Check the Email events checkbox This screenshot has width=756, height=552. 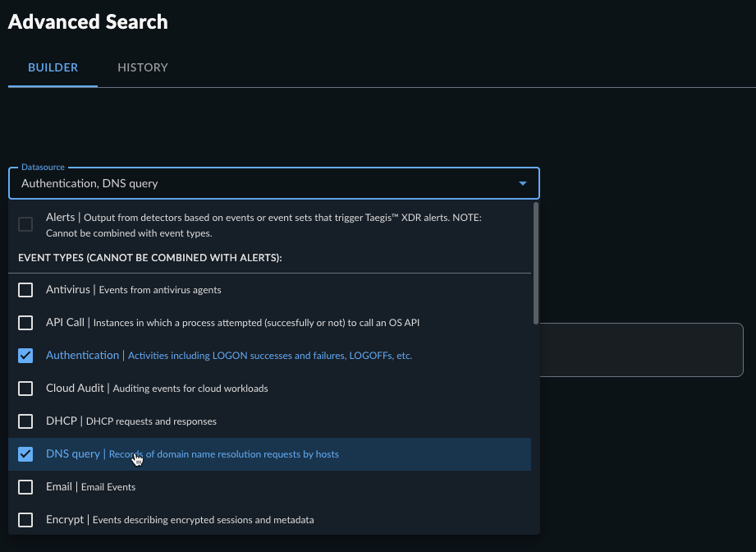(x=25, y=487)
